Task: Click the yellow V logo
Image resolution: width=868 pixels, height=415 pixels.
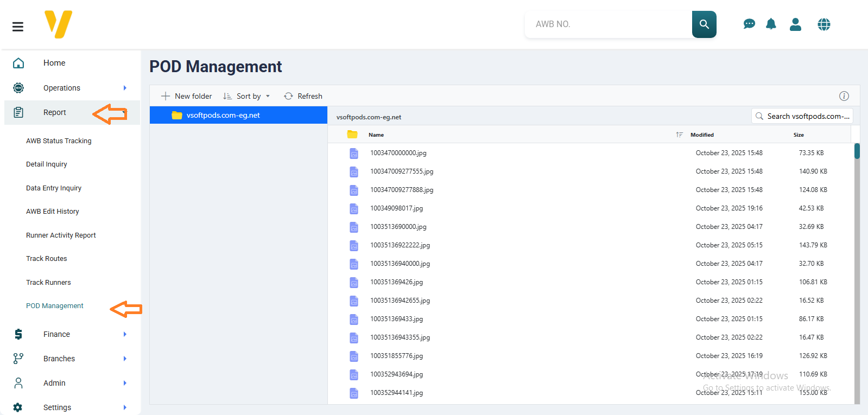Action: point(58,24)
